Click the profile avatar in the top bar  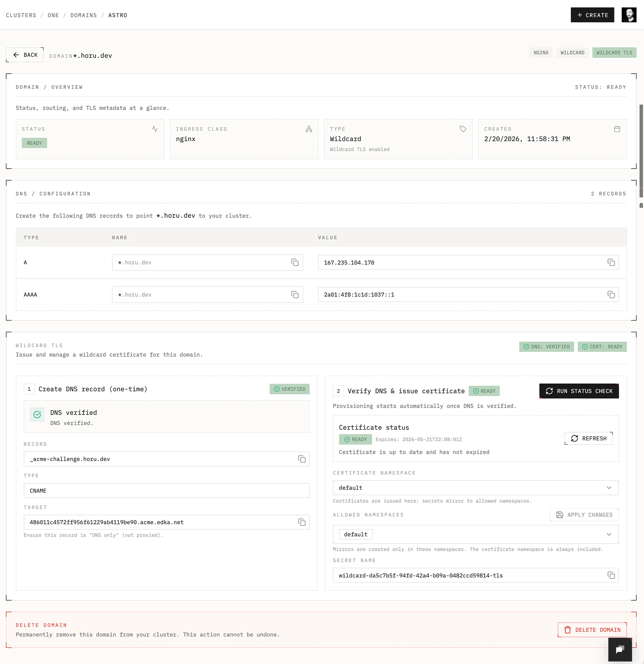point(629,14)
